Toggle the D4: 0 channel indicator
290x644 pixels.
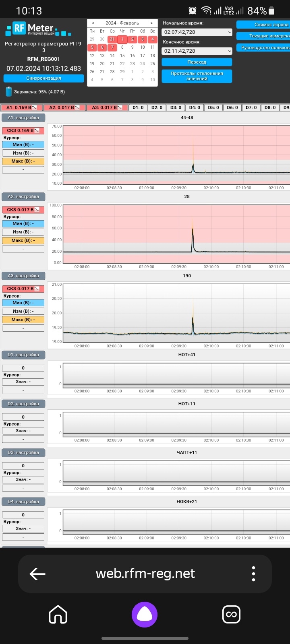click(195, 107)
